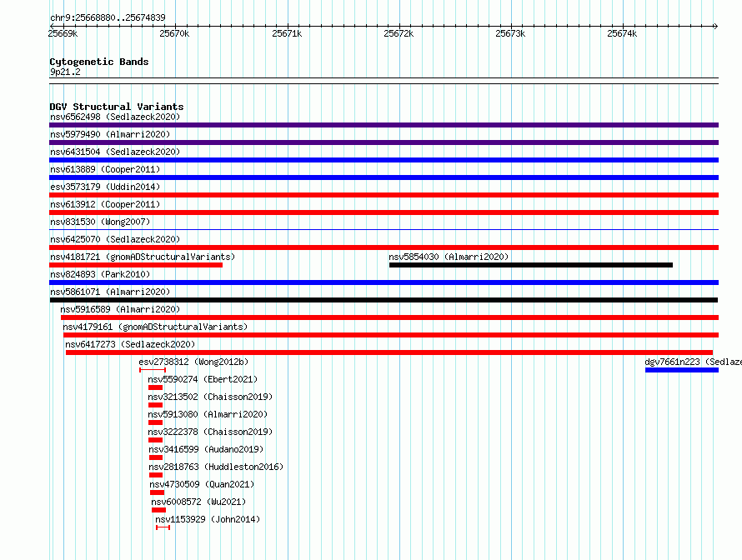Click the blue bar below nsv6431504
The width and height of the screenshot is (742, 560).
click(x=384, y=160)
